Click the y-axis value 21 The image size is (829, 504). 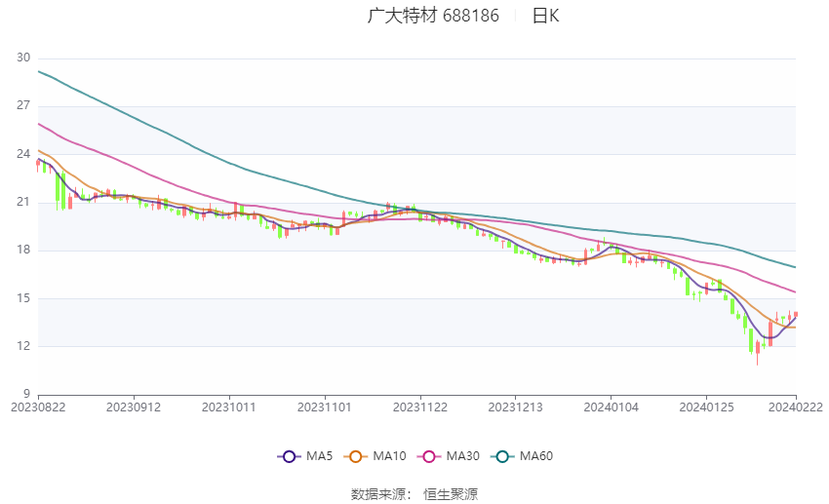[23, 202]
